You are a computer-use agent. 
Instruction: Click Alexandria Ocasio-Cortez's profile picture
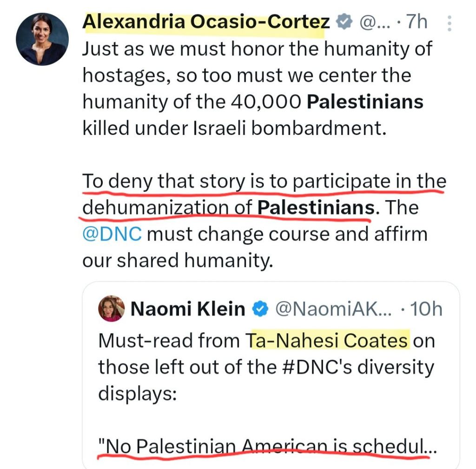pyautogui.click(x=42, y=39)
